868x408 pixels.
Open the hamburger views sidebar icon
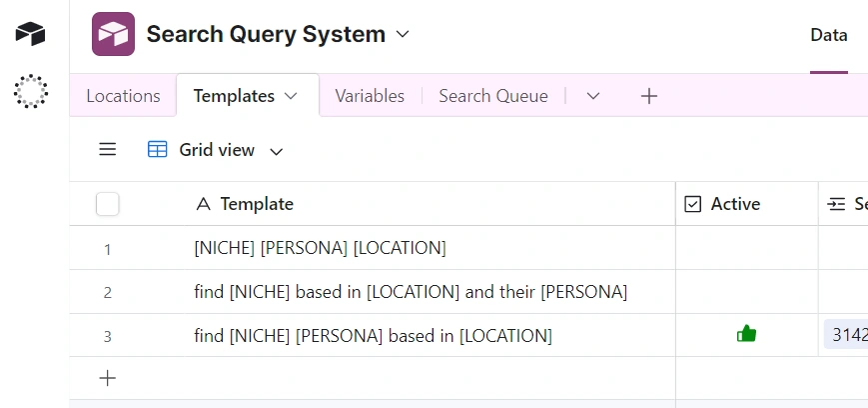(108, 150)
